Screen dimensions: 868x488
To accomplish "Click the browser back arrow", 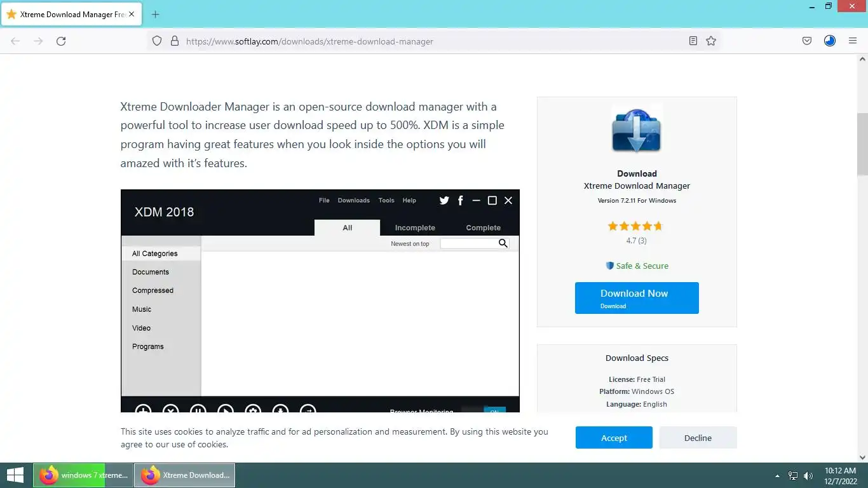I will (15, 41).
